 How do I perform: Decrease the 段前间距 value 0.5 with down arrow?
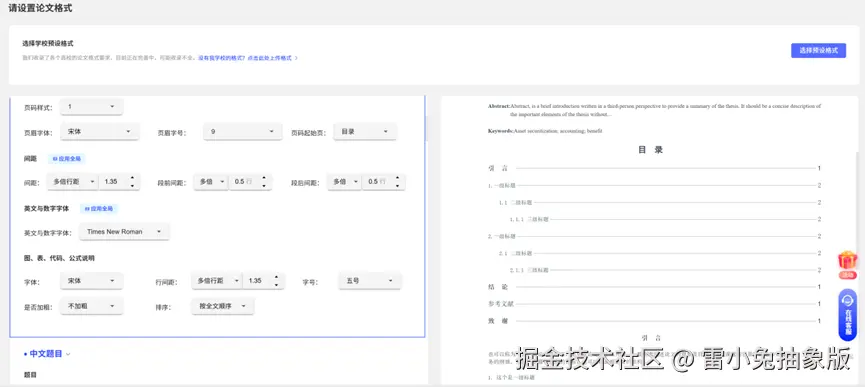[264, 186]
